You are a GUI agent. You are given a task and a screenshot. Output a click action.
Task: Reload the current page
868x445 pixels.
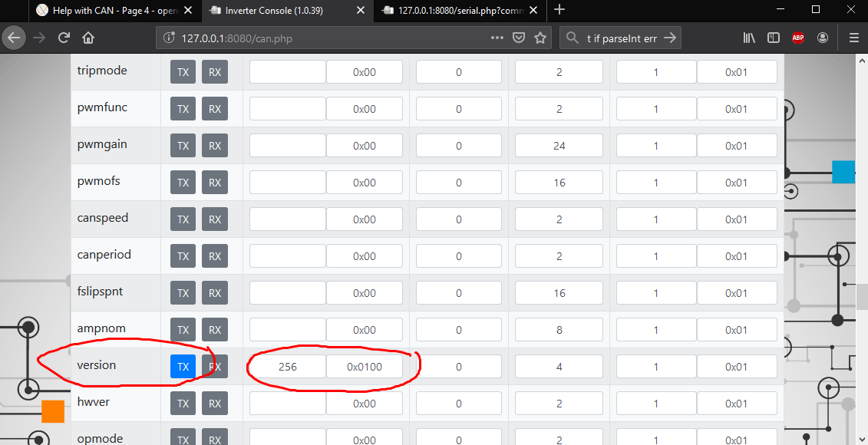pos(64,38)
